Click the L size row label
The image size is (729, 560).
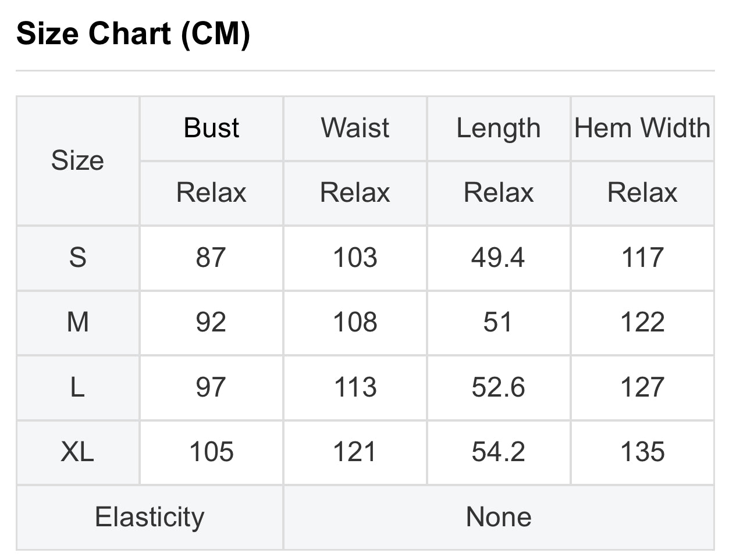tap(78, 388)
